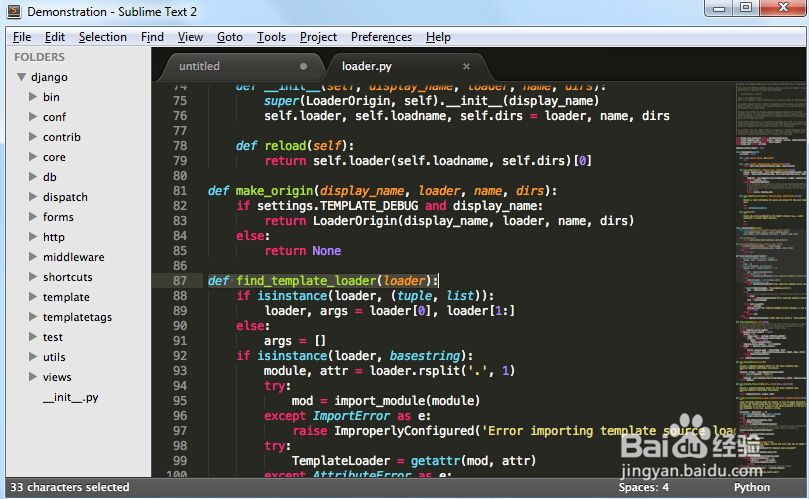Click line number 81 in the gutter

point(180,191)
